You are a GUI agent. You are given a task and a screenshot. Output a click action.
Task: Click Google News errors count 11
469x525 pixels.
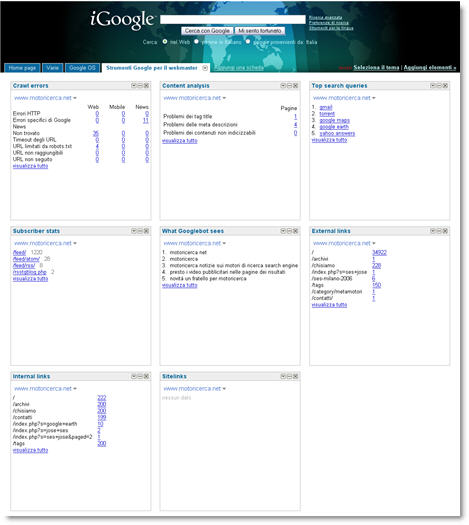point(146,120)
